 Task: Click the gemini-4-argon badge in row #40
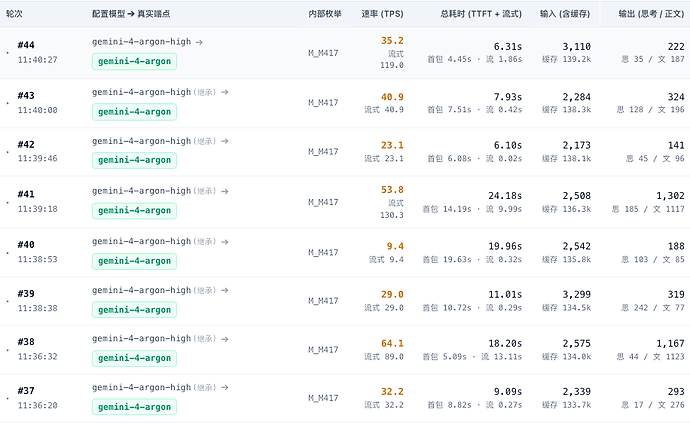pos(134,261)
